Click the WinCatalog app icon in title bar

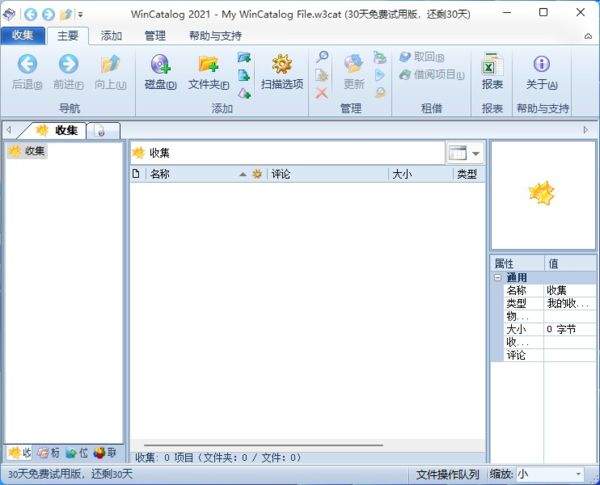[x=9, y=15]
